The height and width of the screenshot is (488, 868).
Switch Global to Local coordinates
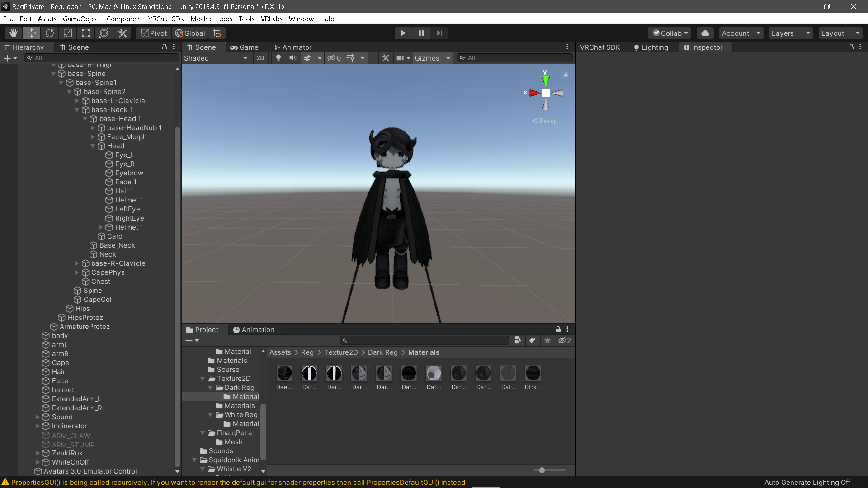click(190, 33)
